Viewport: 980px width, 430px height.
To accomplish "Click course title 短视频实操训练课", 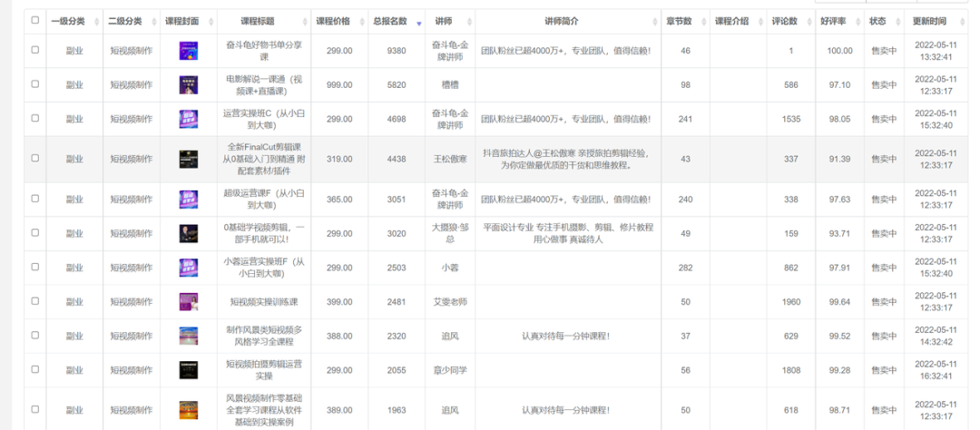I will 264,302.
